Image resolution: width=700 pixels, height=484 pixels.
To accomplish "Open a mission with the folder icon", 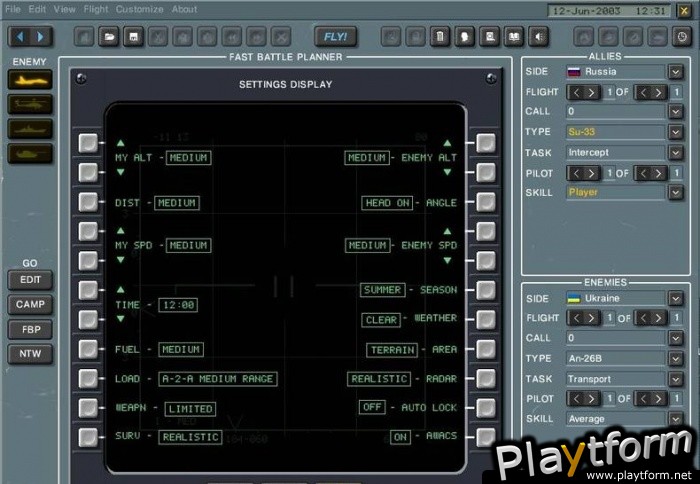I will coord(109,37).
